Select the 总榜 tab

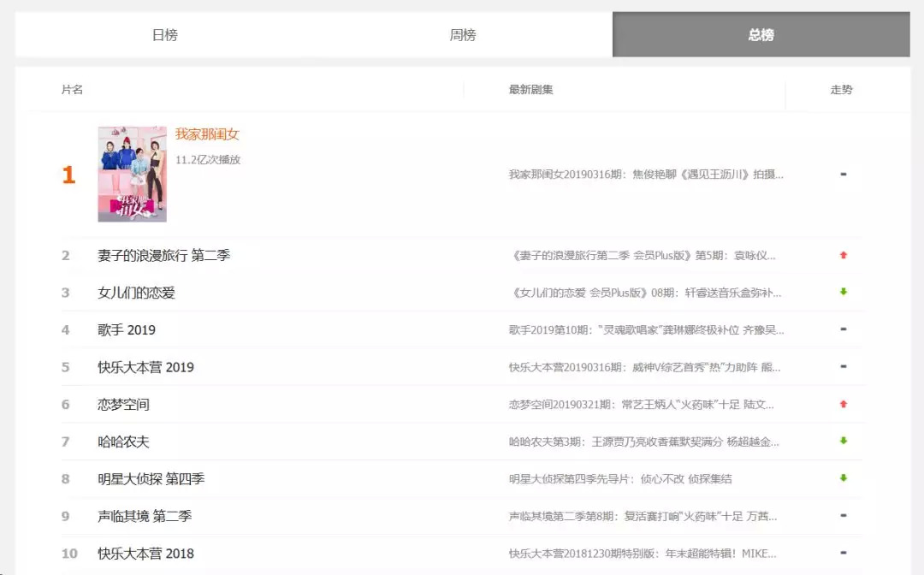pyautogui.click(x=761, y=35)
